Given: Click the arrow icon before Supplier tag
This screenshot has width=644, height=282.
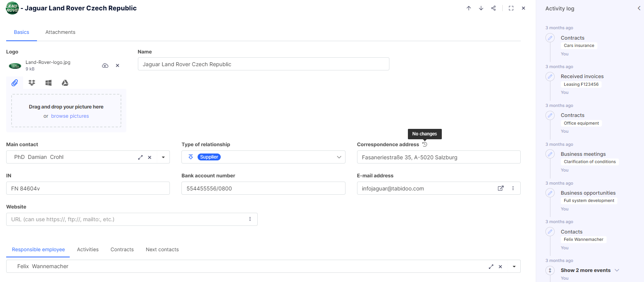Looking at the screenshot, I should coord(191,157).
